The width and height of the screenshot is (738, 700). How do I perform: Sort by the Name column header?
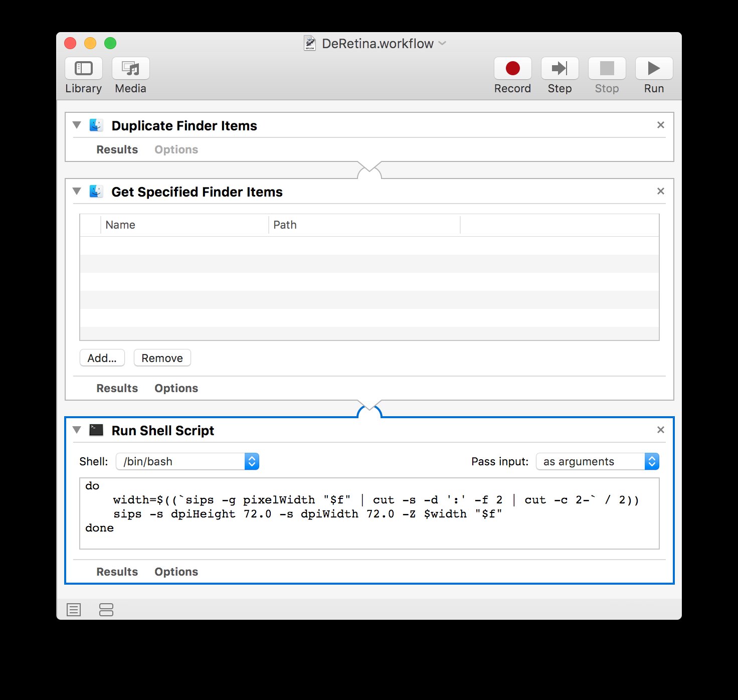tap(184, 225)
